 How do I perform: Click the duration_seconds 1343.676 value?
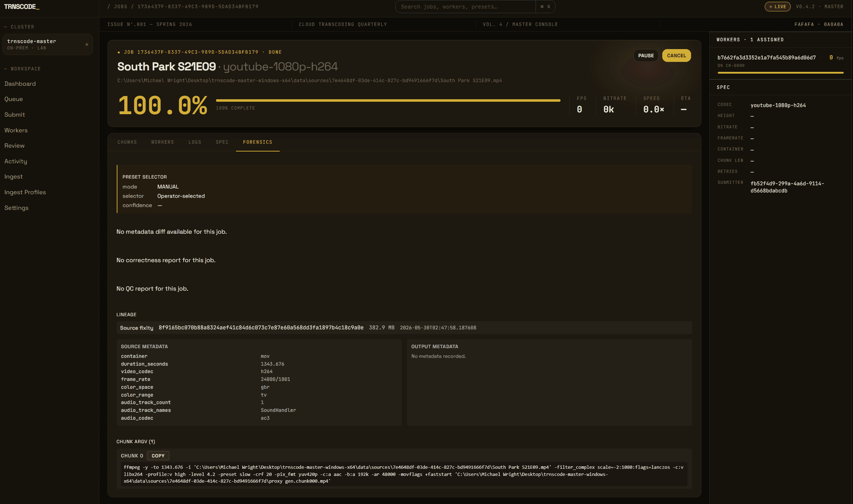pyautogui.click(x=273, y=364)
